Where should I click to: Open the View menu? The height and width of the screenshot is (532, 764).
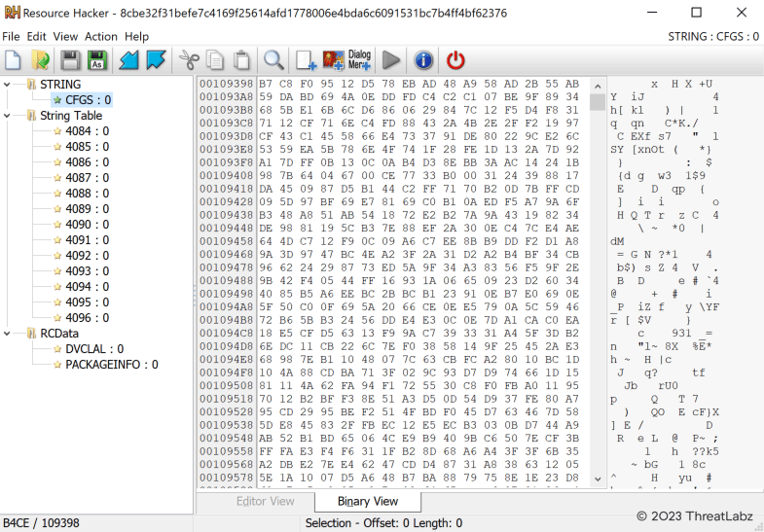[65, 36]
